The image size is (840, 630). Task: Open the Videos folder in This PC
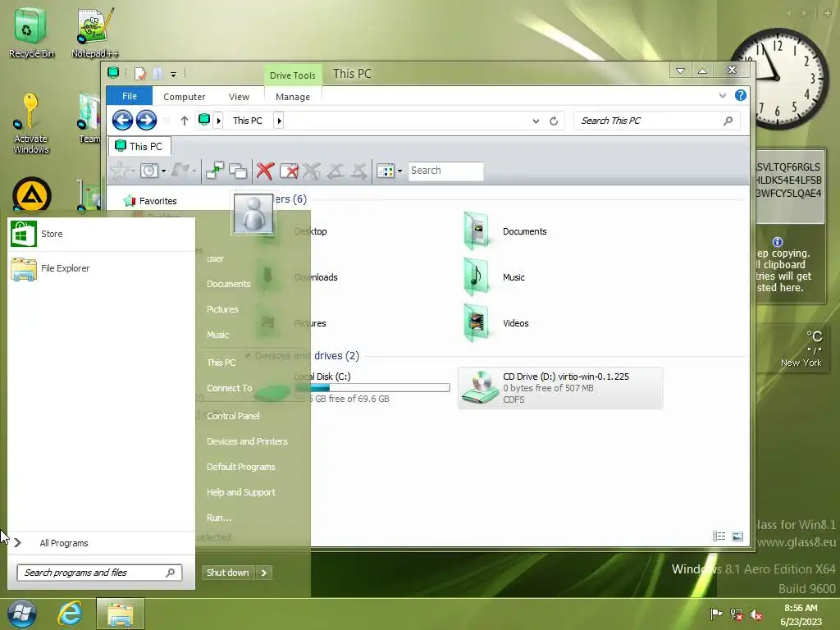[496, 323]
